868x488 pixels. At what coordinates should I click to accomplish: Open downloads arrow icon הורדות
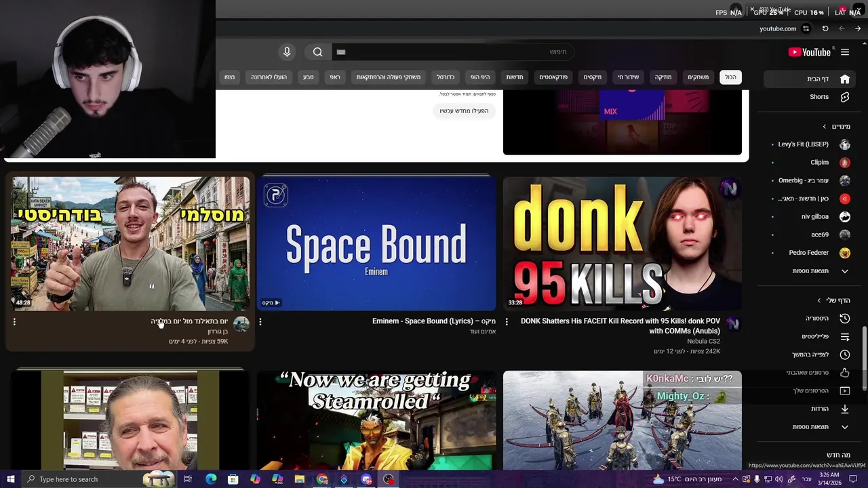[x=845, y=409]
